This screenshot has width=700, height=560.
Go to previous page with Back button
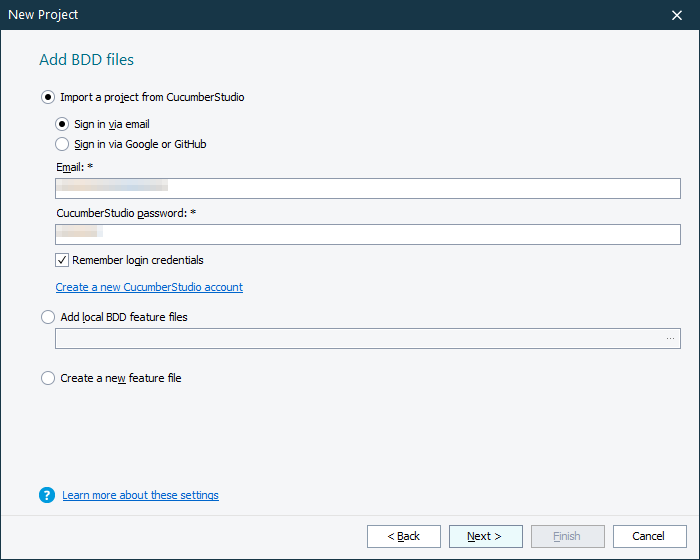404,536
